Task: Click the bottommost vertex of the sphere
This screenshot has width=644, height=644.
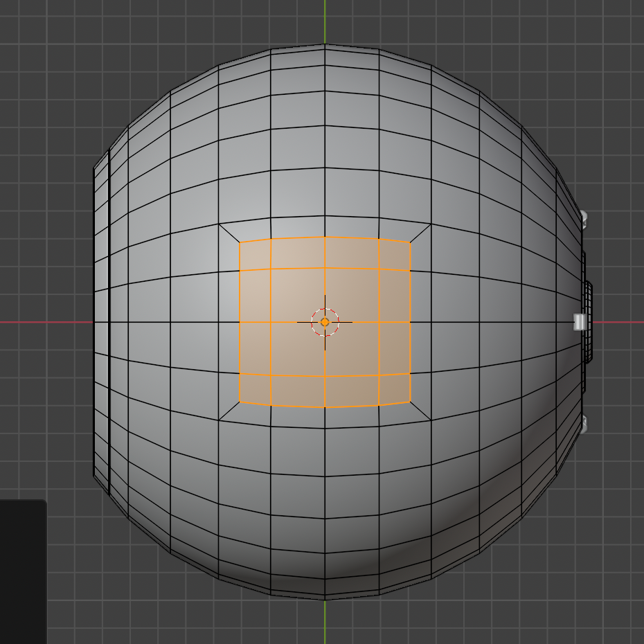Action: pos(325,598)
